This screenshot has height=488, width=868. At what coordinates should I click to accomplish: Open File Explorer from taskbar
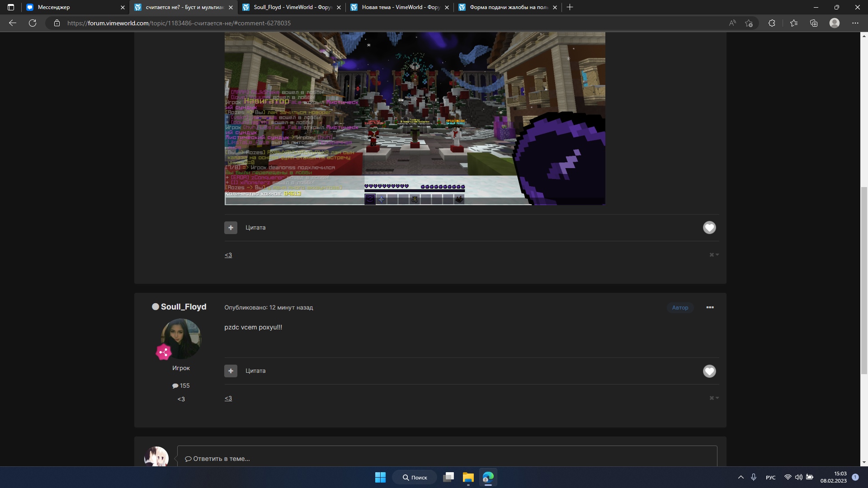coord(468,477)
